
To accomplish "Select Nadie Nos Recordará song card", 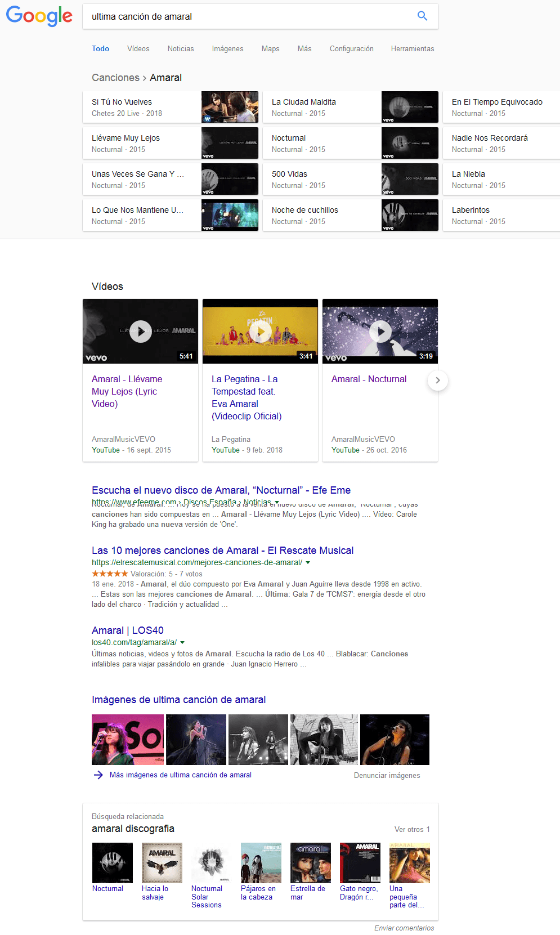I will pyautogui.click(x=501, y=143).
